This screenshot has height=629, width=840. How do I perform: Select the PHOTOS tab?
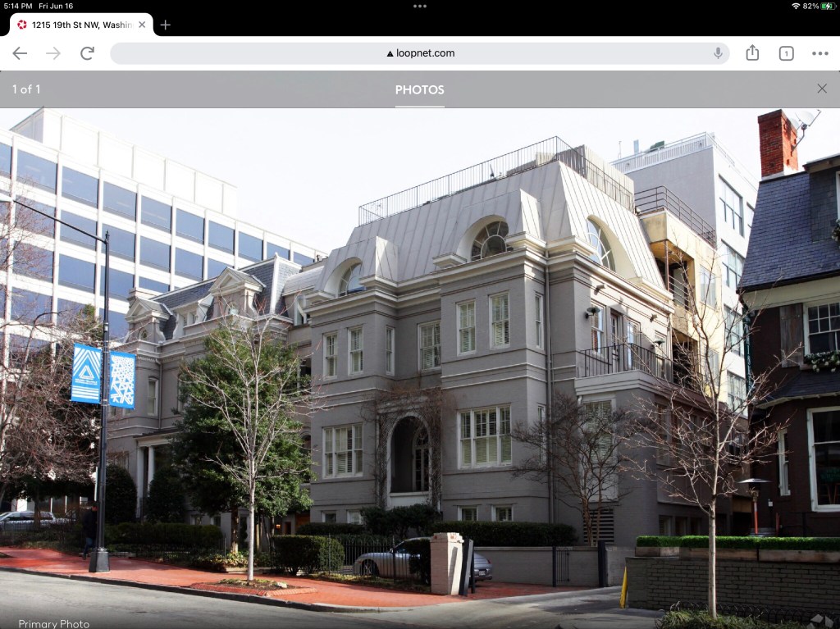pos(419,89)
